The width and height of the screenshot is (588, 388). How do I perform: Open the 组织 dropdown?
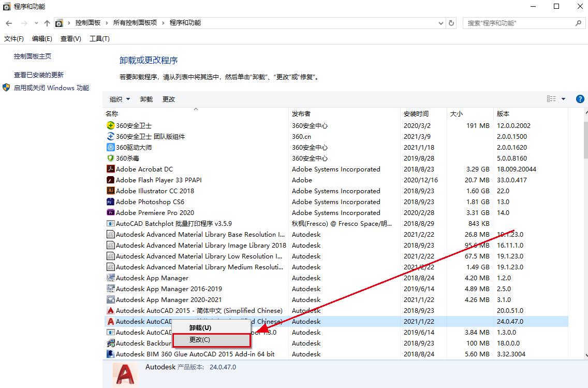pos(120,99)
